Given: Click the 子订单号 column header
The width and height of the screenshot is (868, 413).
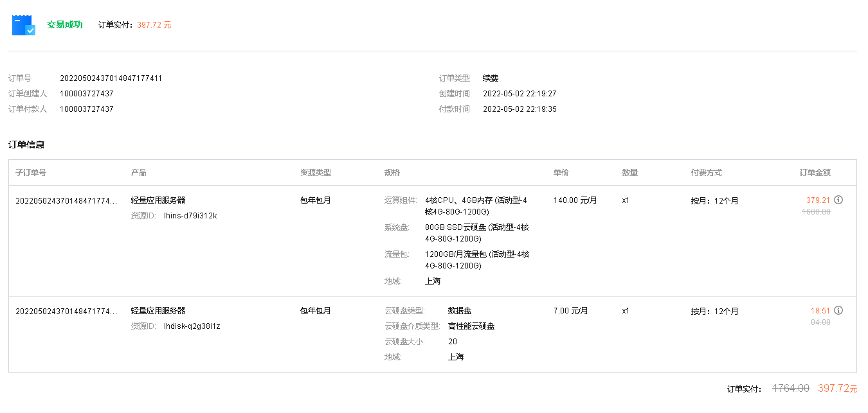Looking at the screenshot, I should 31,173.
